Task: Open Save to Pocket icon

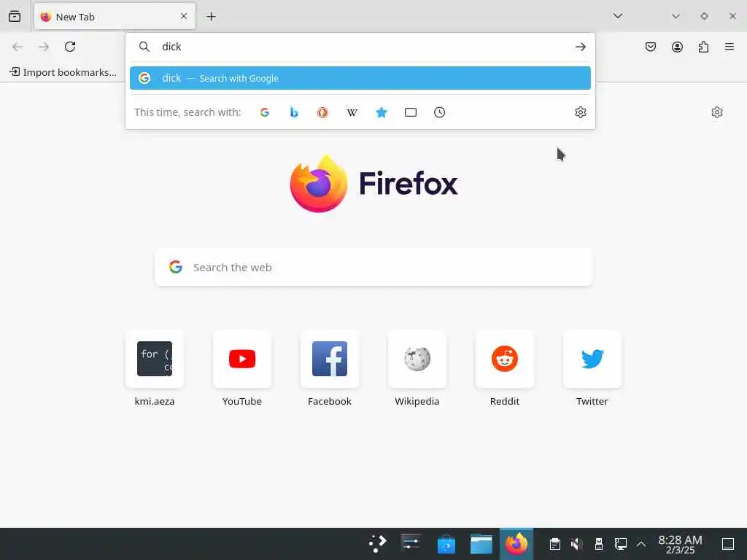Action: (651, 47)
